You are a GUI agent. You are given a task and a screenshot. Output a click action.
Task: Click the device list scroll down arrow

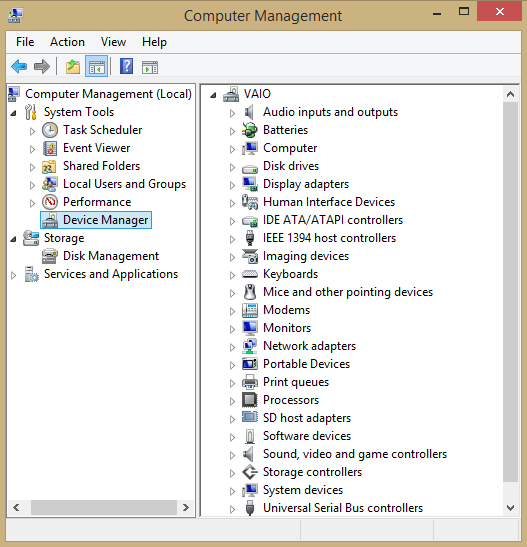pyautogui.click(x=510, y=508)
